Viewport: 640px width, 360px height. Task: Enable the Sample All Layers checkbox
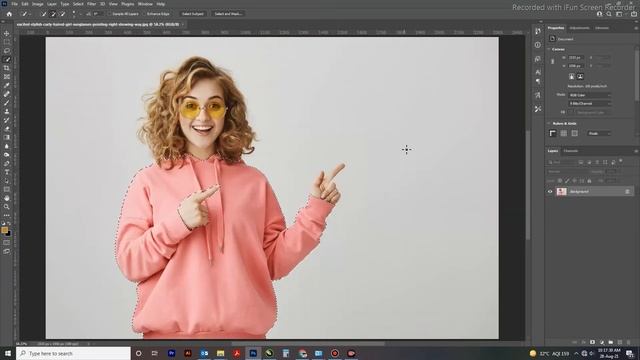(x=110, y=14)
